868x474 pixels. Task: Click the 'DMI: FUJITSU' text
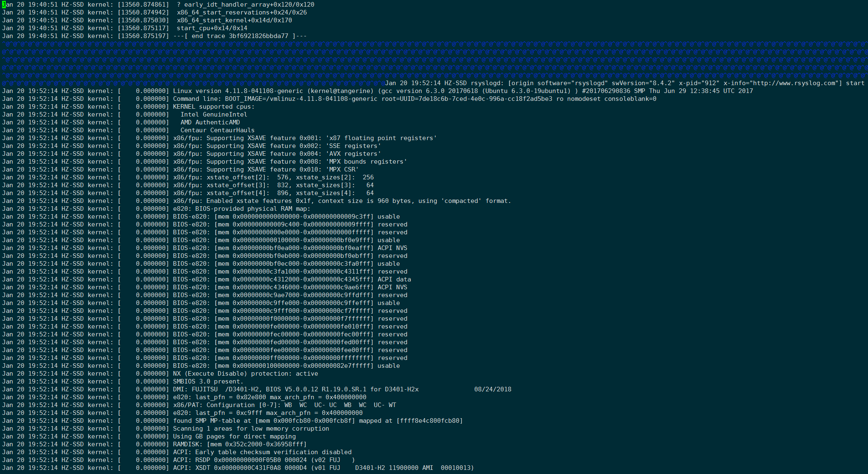click(195, 389)
